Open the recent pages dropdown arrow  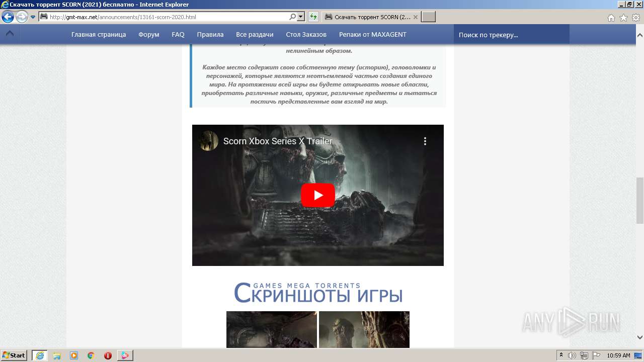33,17
